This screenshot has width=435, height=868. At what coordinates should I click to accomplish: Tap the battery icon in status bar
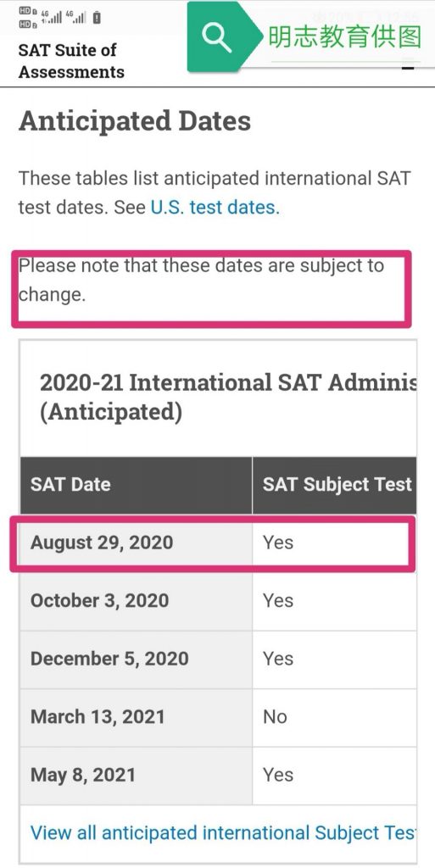pyautogui.click(x=97, y=19)
